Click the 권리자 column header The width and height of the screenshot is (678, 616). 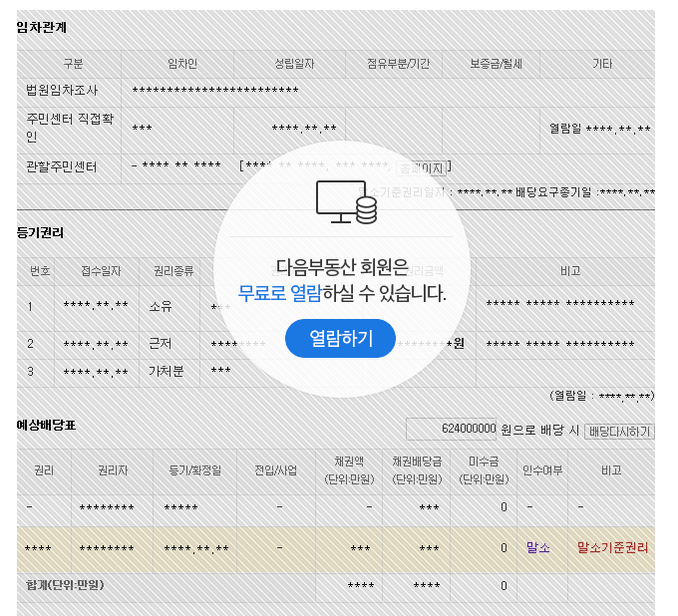[113, 470]
